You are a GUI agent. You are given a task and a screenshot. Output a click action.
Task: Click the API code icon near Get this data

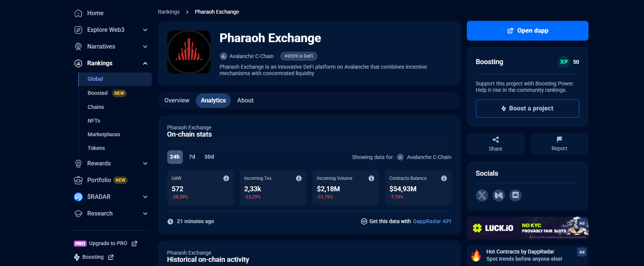pos(364,222)
